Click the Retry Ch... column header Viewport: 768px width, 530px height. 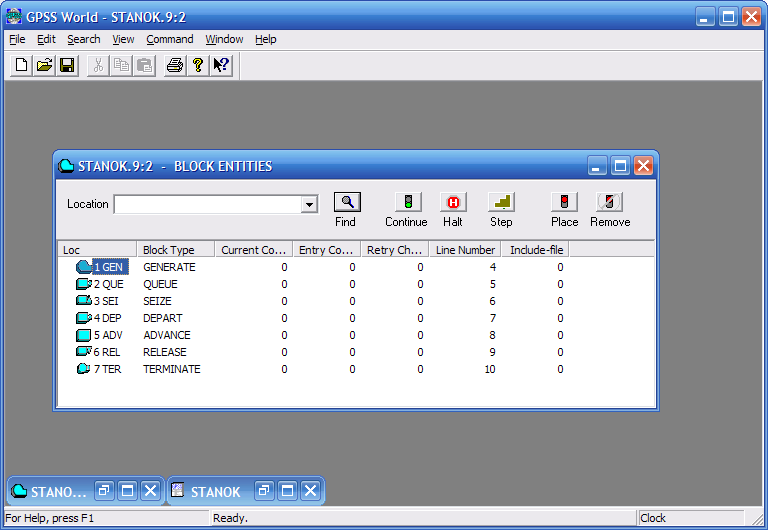[395, 250]
